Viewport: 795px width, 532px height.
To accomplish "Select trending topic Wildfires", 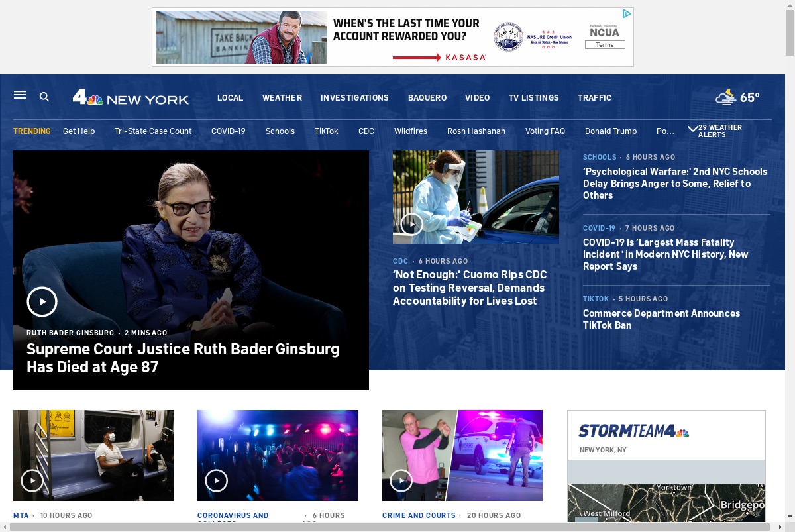I will coord(411,131).
